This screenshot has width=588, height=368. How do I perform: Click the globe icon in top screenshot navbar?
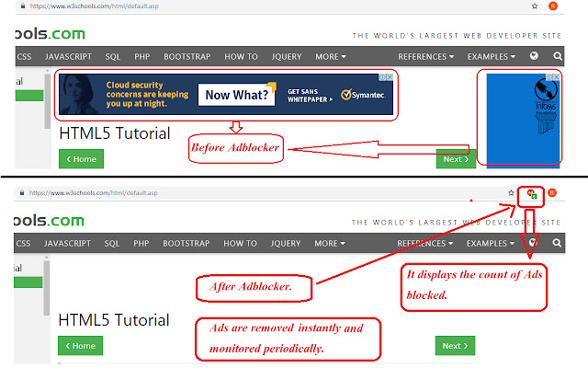[x=534, y=56]
